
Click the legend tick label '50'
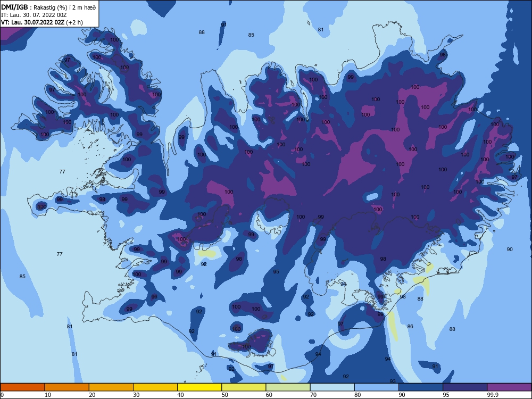pyautogui.click(x=225, y=395)
